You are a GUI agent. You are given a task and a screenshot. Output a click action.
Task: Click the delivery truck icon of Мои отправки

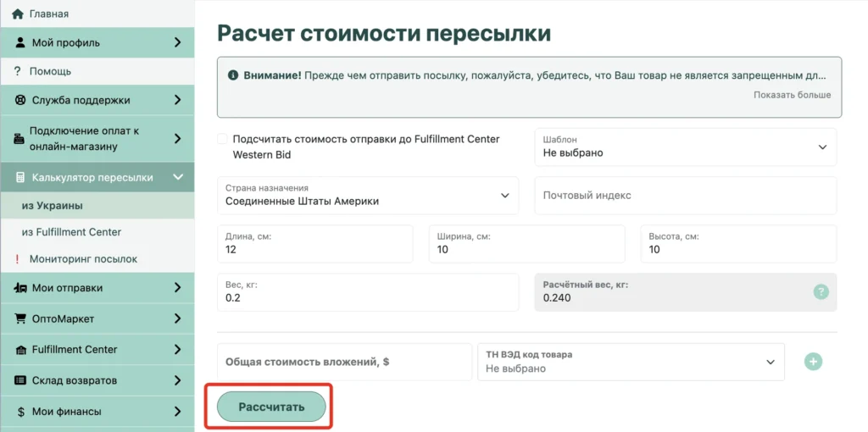pyautogui.click(x=20, y=288)
